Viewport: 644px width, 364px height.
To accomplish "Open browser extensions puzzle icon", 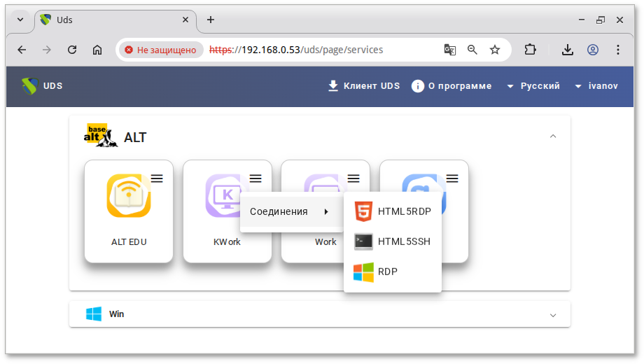I will coord(530,50).
